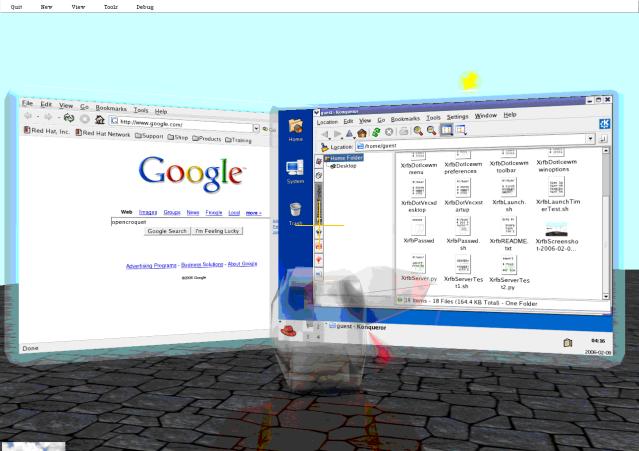This screenshot has width=639, height=451.
Task: Click the Go button beside Konqueror's location bar
Action: [603, 139]
